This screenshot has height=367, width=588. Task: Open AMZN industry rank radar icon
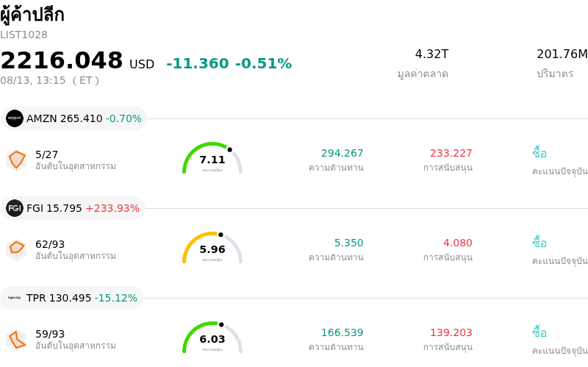[16, 160]
